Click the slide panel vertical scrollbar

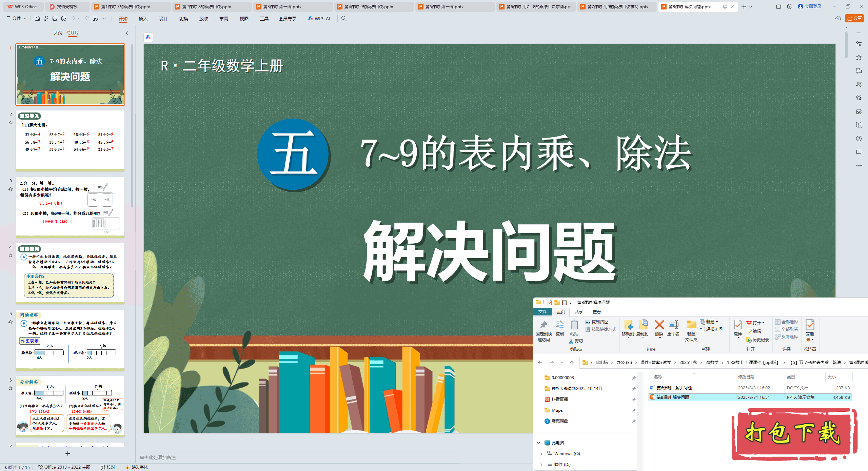(132, 125)
